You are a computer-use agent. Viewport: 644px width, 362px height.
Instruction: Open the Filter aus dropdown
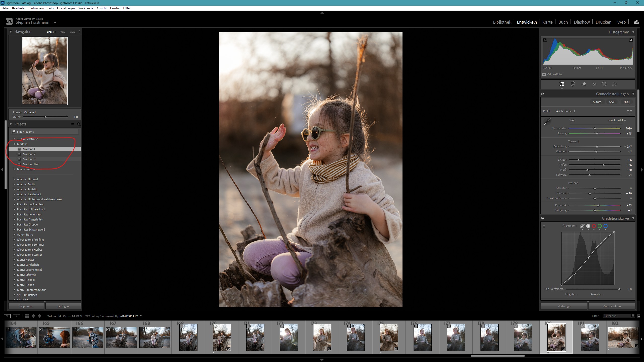(x=619, y=316)
